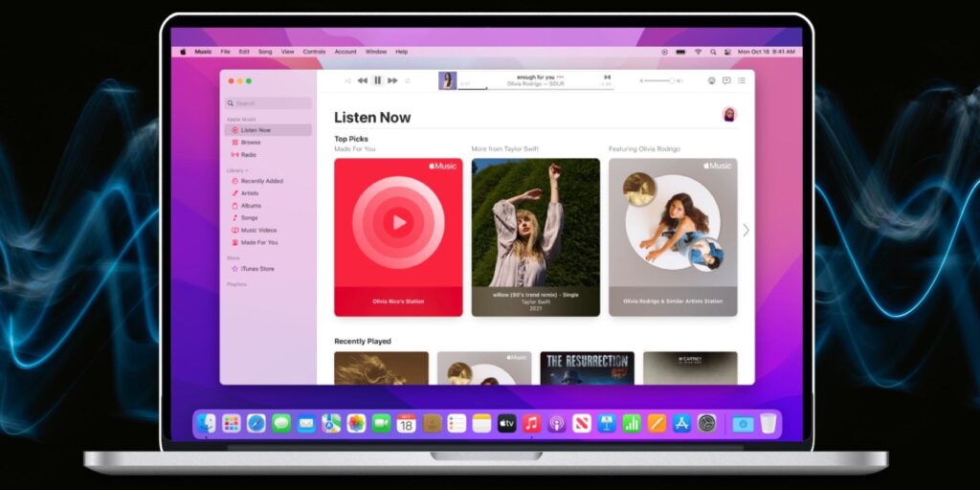Viewport: 980px width, 490px height.
Task: Open willow (90's trend remix) single card
Action: tap(536, 237)
